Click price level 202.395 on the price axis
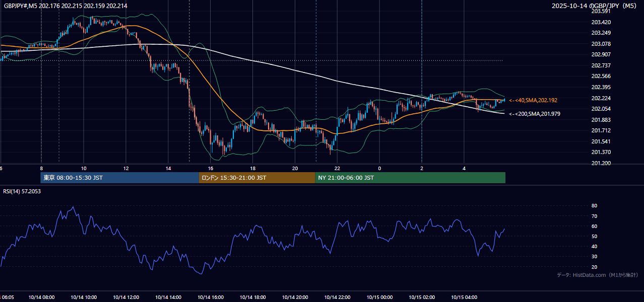This screenshot has height=302, width=644. click(x=601, y=87)
